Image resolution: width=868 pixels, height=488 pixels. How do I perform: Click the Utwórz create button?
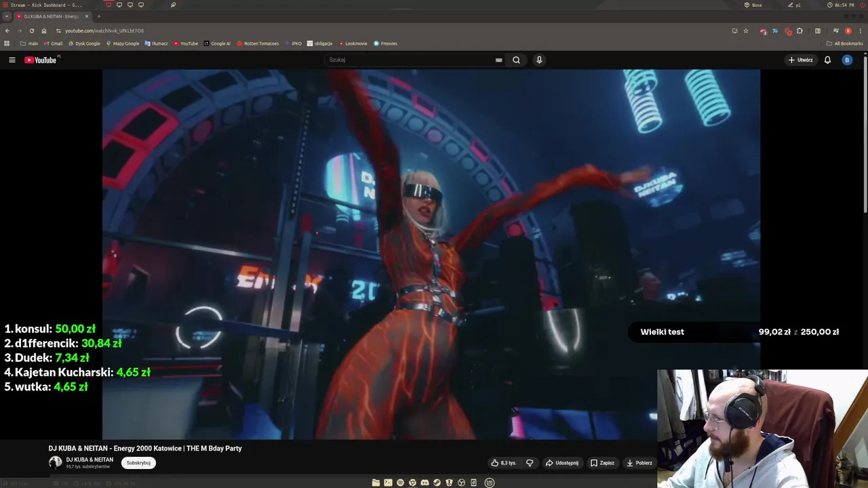click(x=800, y=60)
